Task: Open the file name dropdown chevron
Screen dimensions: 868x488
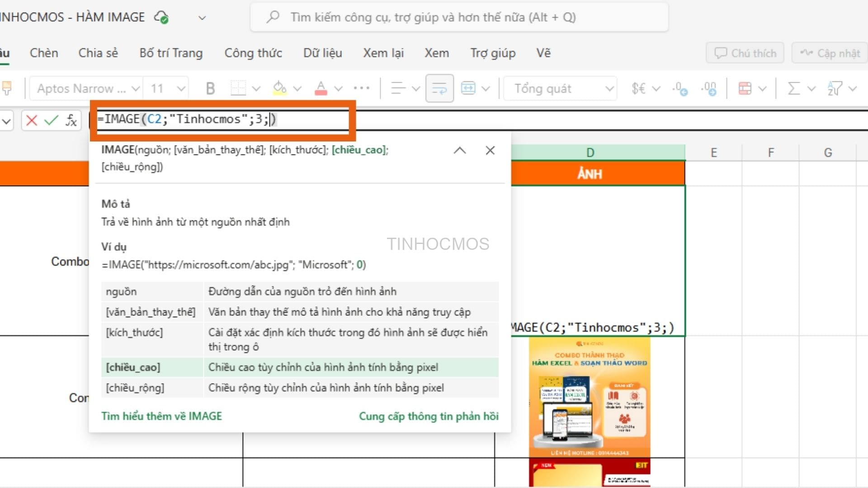Action: 202,18
